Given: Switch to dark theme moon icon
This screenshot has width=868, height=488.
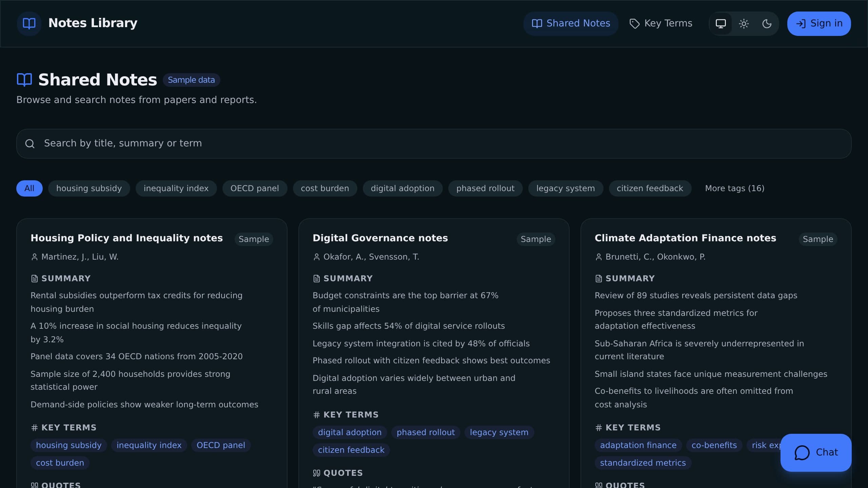Looking at the screenshot, I should pos(767,23).
